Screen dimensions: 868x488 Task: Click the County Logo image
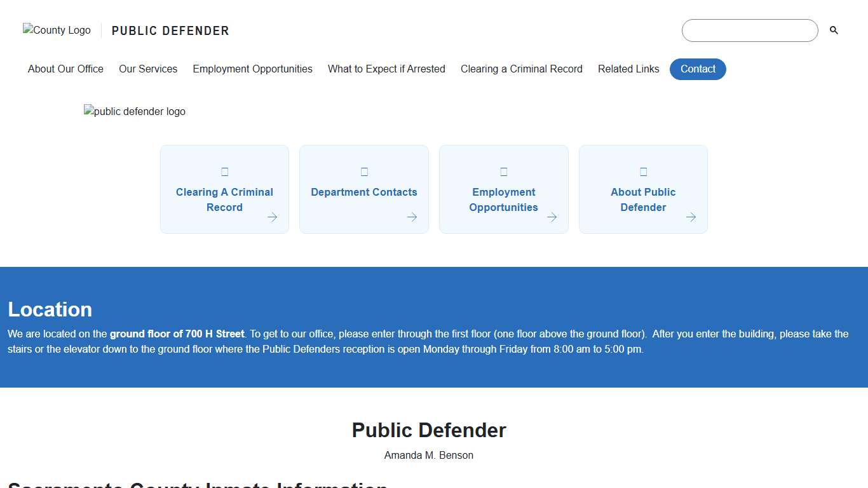[56, 30]
